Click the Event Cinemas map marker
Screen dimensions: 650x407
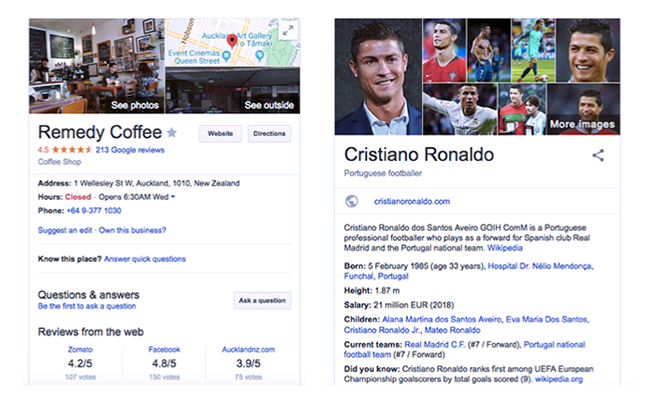pyautogui.click(x=226, y=56)
